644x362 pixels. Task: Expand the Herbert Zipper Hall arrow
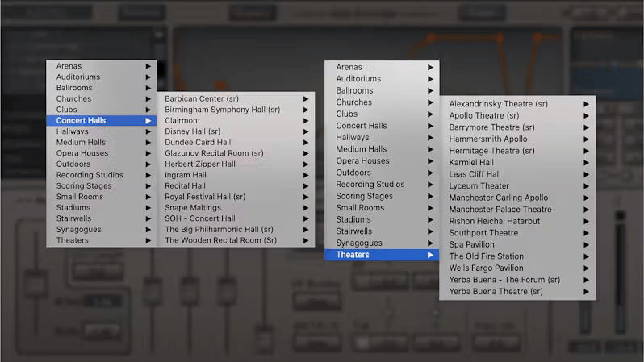pos(306,164)
